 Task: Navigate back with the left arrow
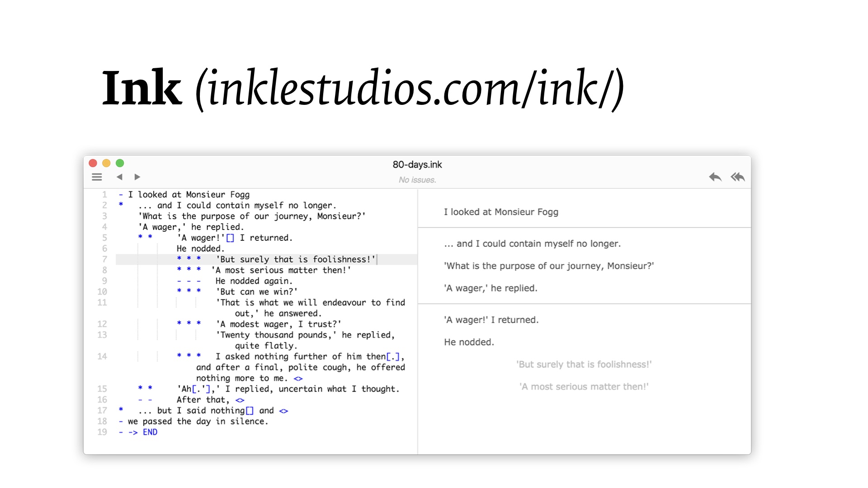pyautogui.click(x=119, y=177)
